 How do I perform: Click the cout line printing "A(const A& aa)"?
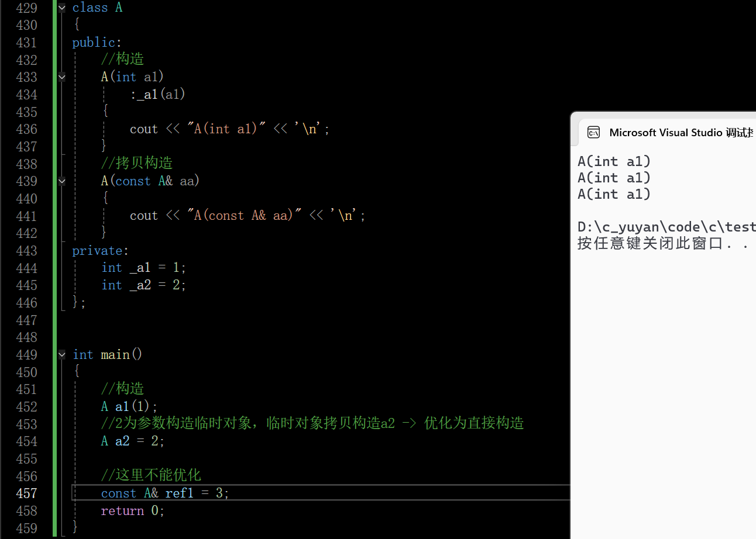click(x=248, y=216)
